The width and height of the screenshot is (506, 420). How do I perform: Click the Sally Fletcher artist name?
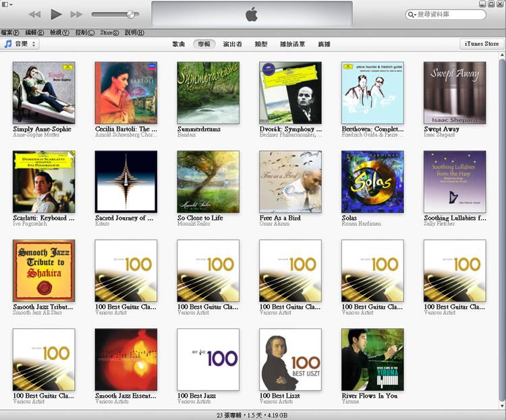tap(439, 224)
